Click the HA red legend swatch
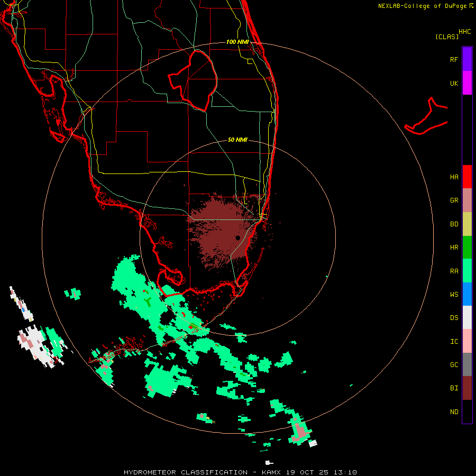The height and width of the screenshot is (476, 476). pos(467,177)
